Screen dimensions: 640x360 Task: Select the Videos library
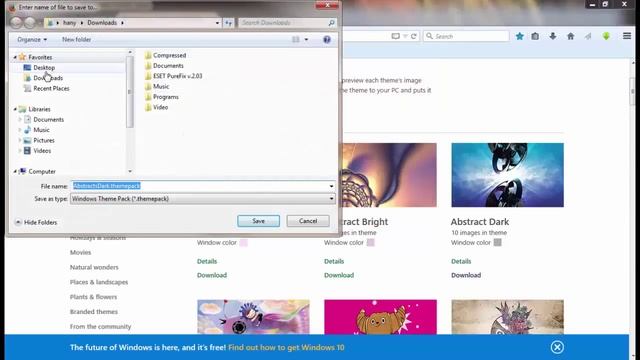(x=42, y=151)
